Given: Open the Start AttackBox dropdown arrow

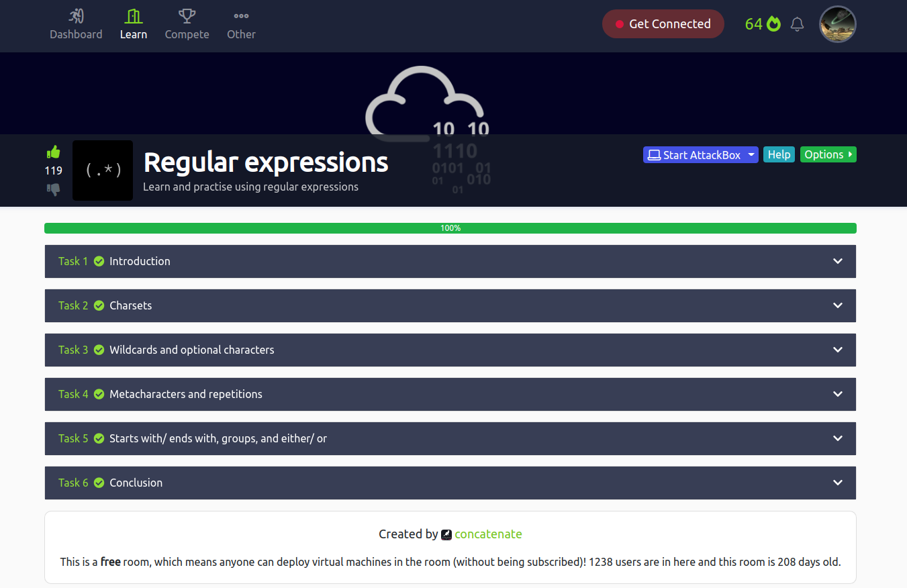Looking at the screenshot, I should click(751, 154).
